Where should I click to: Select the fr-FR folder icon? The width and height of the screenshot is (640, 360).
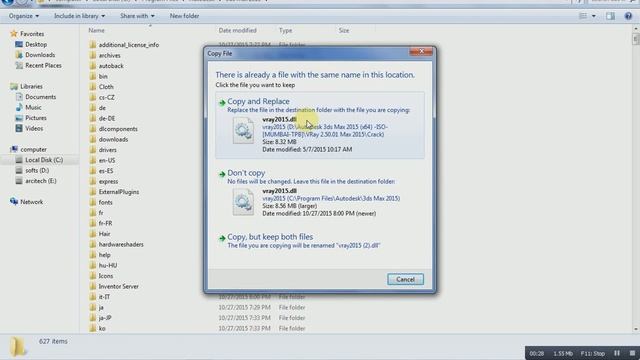tap(93, 223)
